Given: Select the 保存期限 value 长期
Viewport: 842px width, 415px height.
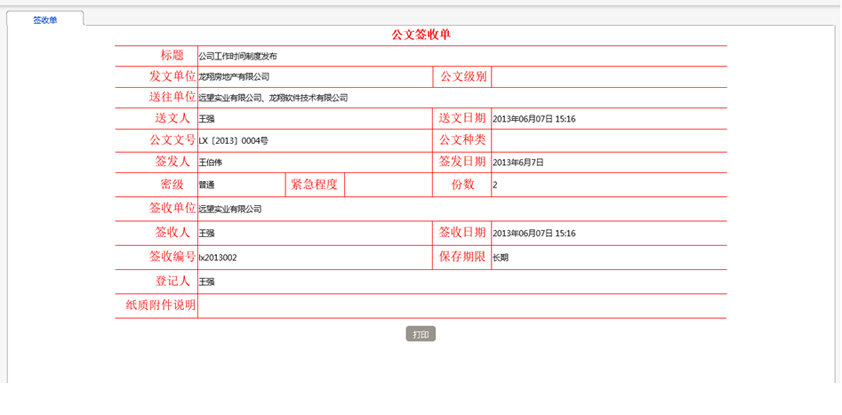Looking at the screenshot, I should tap(500, 258).
